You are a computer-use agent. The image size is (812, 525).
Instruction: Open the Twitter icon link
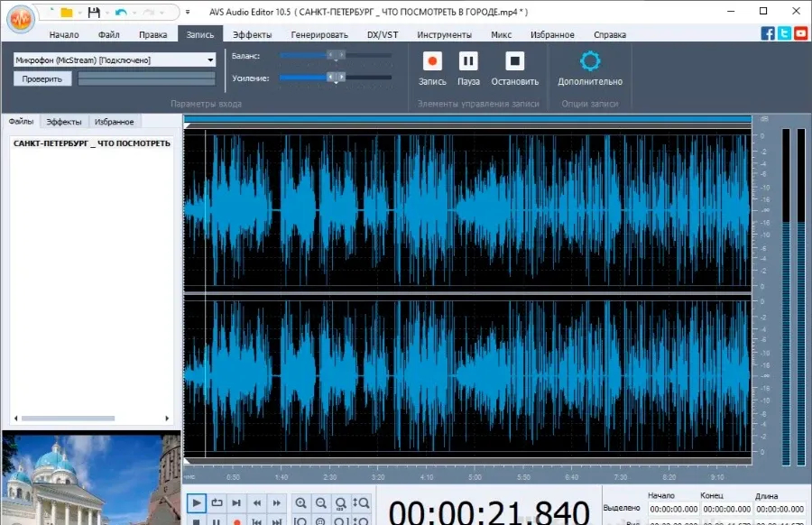[x=785, y=33]
